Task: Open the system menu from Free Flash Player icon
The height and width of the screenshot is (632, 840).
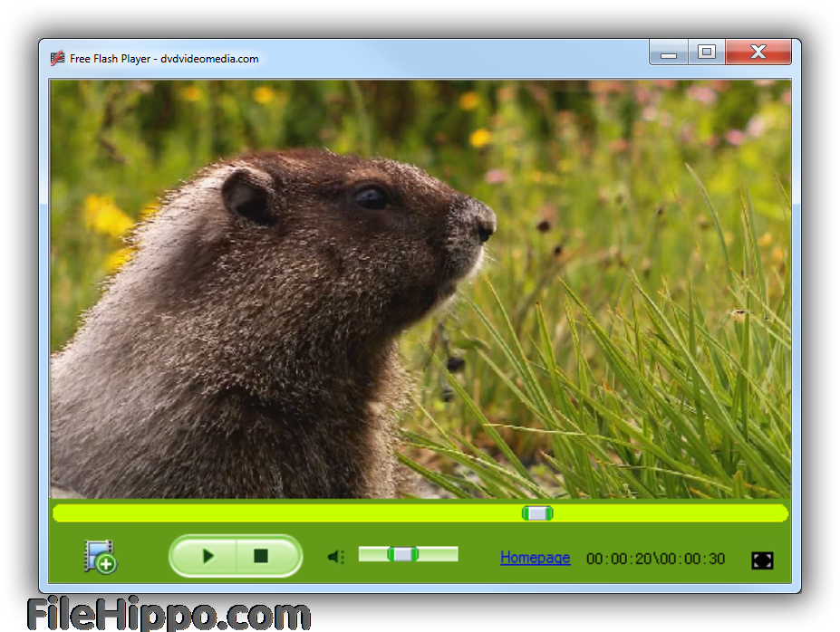Action: pos(57,59)
